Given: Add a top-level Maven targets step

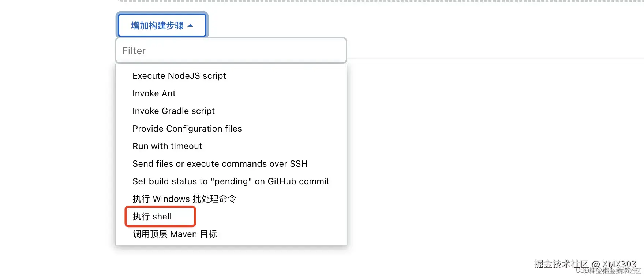Looking at the screenshot, I should [x=175, y=234].
